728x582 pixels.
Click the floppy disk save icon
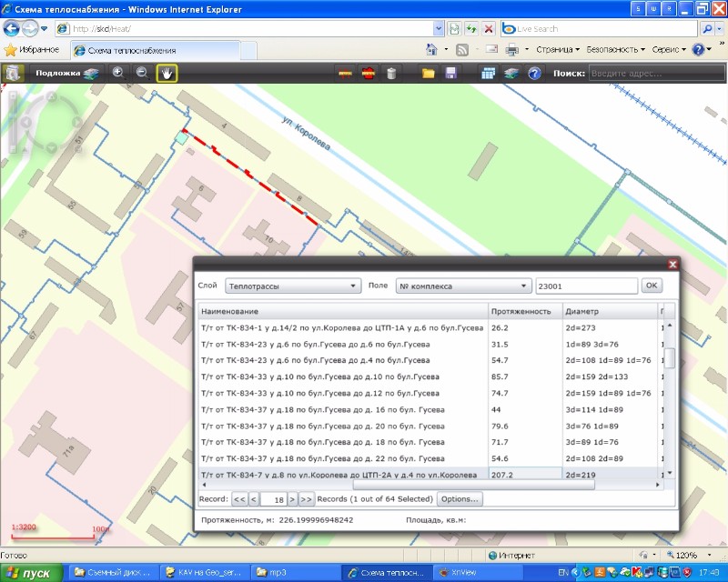[x=450, y=74]
